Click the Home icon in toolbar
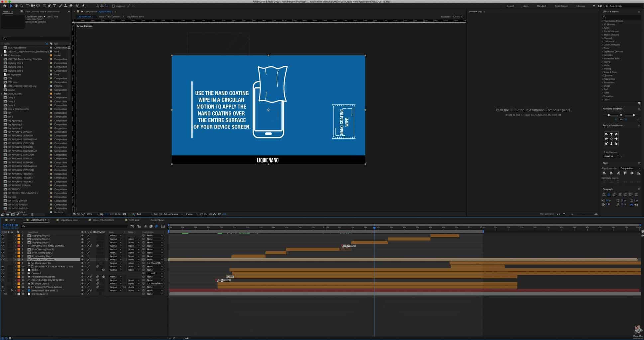Image resolution: width=644 pixels, height=340 pixels. point(5,6)
